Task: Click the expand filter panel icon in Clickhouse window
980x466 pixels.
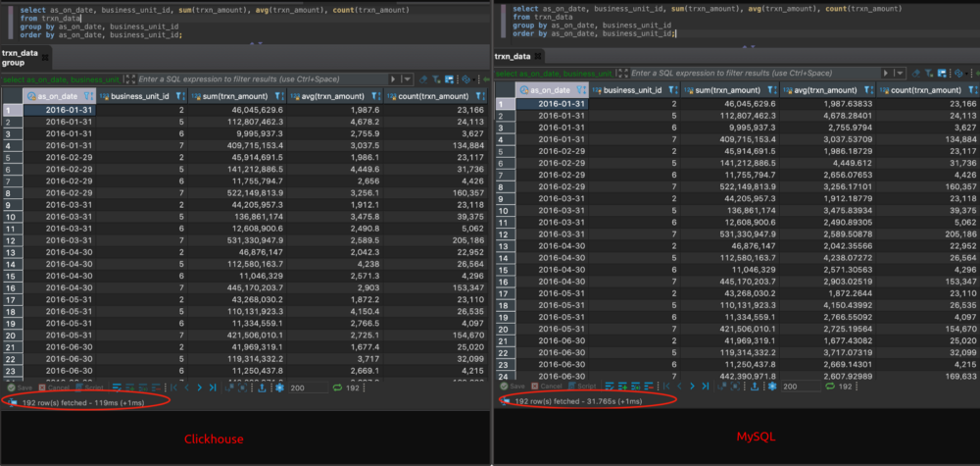Action: coord(129,79)
